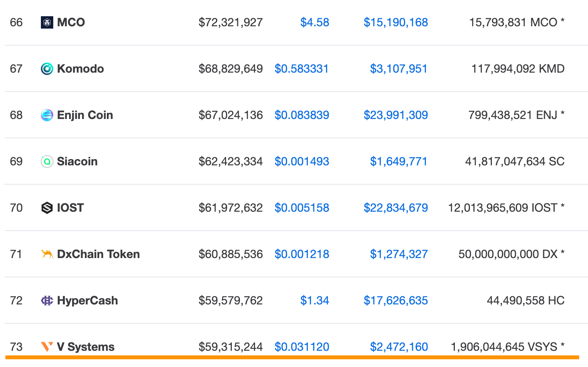Click the Siacoin logo icon
The height and width of the screenshot is (367, 588).
click(47, 161)
